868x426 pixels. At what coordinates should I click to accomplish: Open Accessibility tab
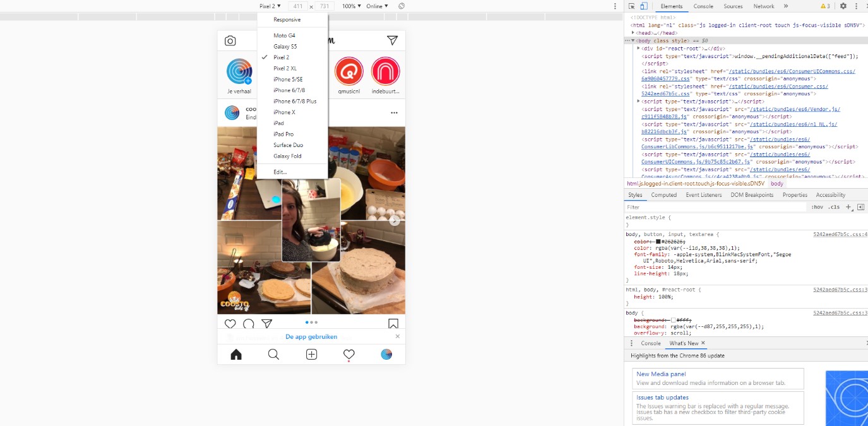pyautogui.click(x=830, y=195)
